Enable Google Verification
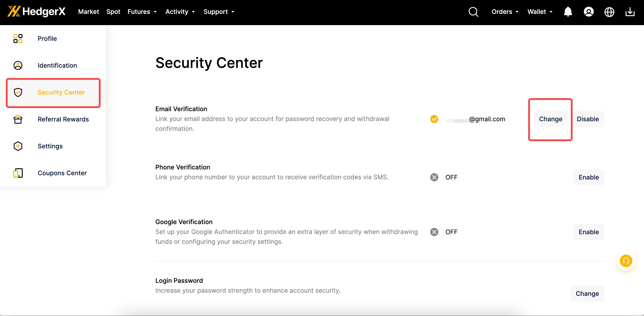 pos(589,232)
